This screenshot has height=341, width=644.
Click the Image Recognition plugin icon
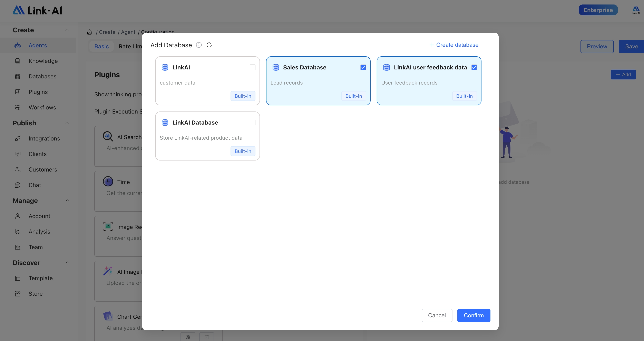[108, 226]
